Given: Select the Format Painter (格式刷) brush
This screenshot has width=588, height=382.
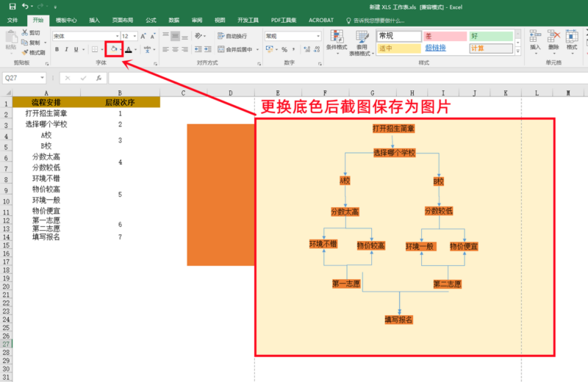Looking at the screenshot, I should click(x=25, y=52).
